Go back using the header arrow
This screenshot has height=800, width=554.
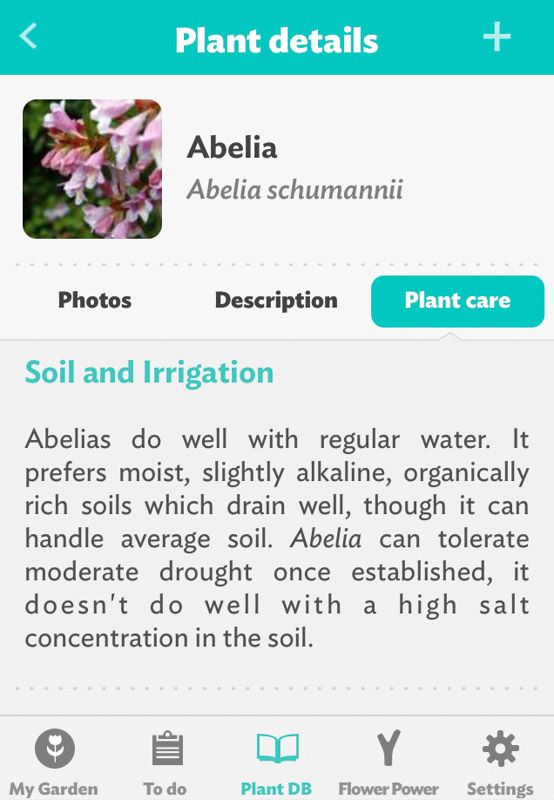click(29, 36)
